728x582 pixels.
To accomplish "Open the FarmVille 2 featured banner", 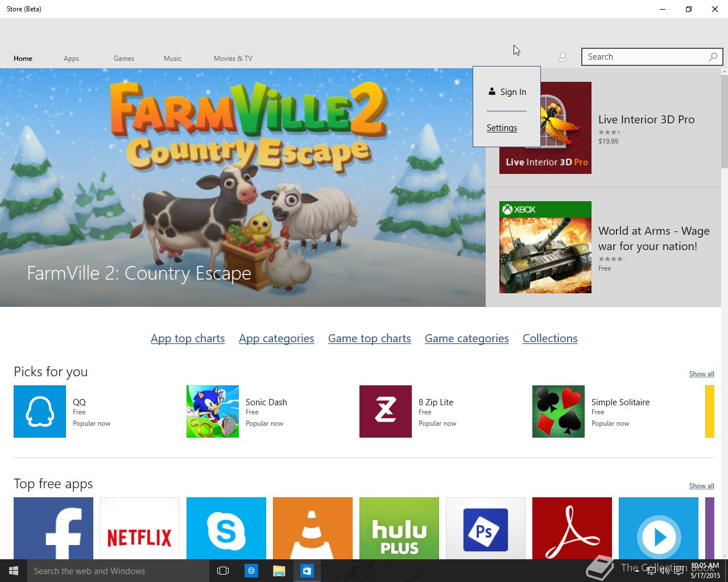I will pos(243,188).
